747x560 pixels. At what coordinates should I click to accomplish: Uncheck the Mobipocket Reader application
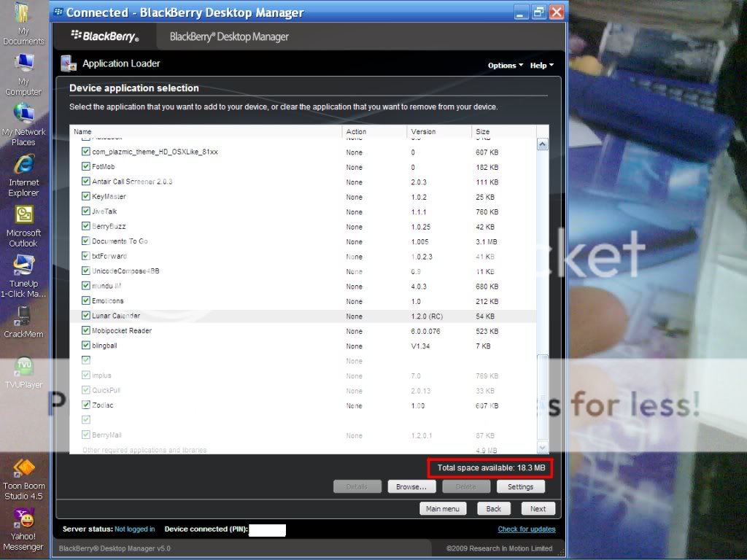[86, 330]
